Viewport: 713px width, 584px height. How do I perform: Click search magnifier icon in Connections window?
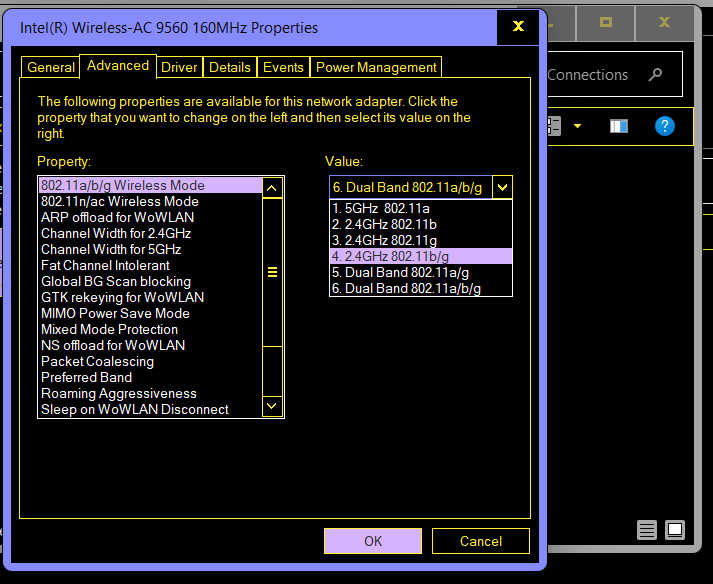[655, 74]
